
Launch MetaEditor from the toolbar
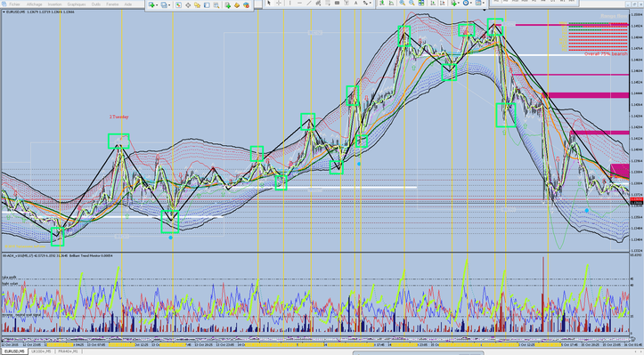click(237, 5)
